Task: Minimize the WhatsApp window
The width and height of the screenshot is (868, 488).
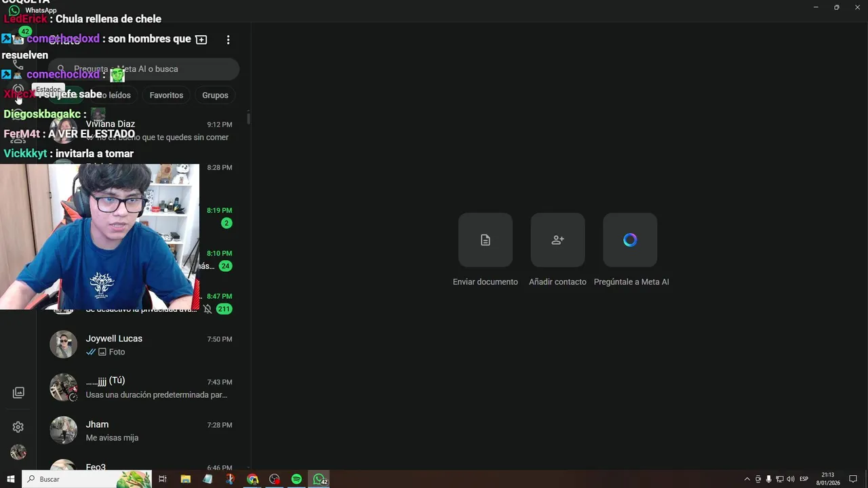Action: 816,7
